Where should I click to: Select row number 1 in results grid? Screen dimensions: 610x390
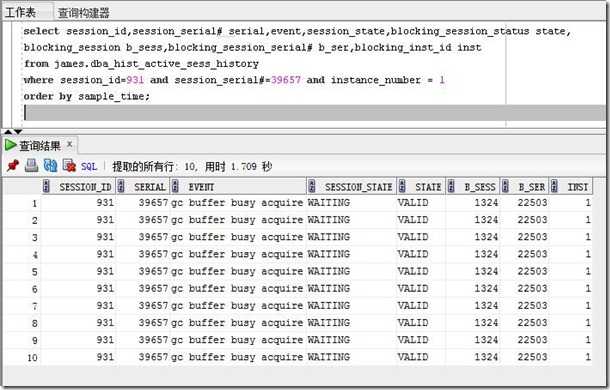pos(34,203)
